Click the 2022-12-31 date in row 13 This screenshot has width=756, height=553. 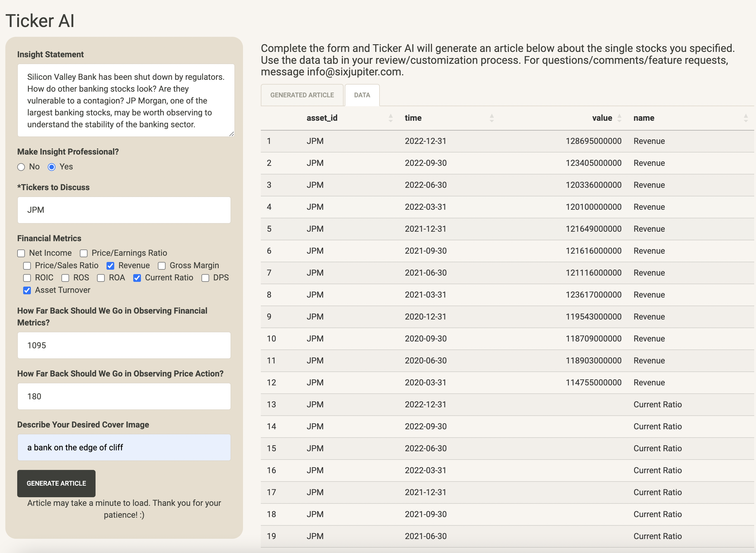425,404
